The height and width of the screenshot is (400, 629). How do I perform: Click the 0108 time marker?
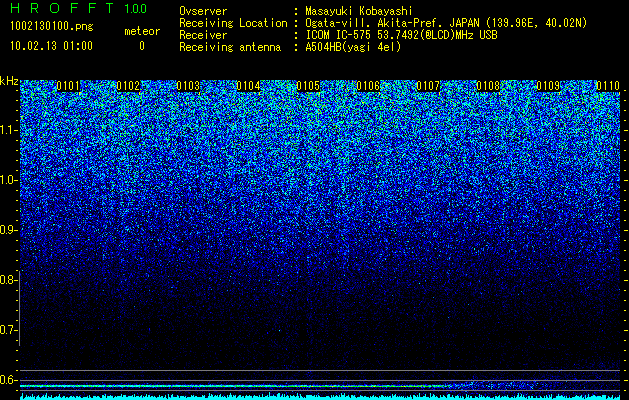pos(488,86)
